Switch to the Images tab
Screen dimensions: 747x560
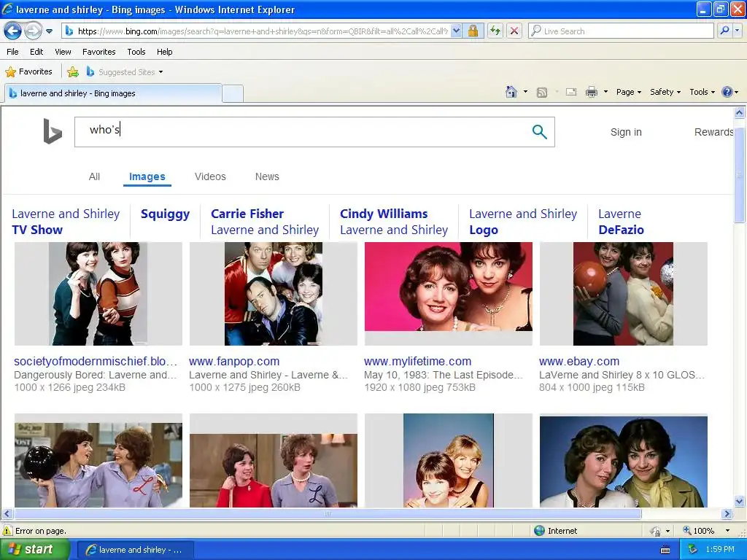tap(147, 176)
